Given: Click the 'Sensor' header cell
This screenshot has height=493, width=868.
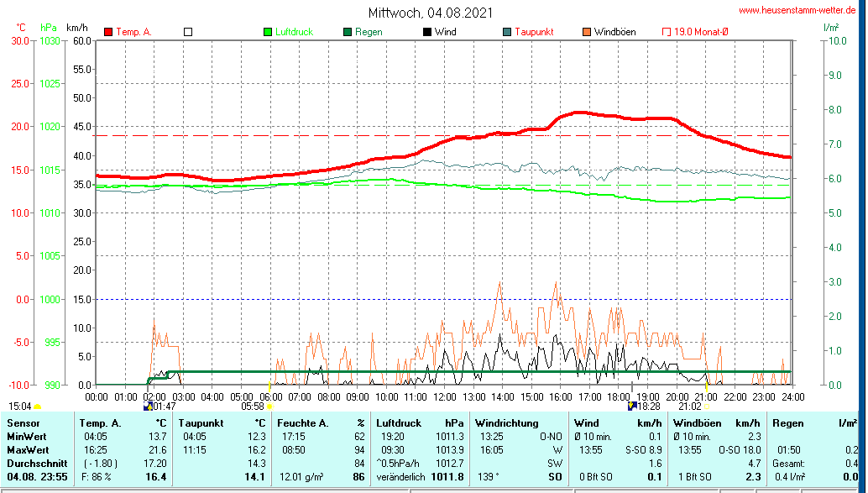Looking at the screenshot, I should [24, 423].
